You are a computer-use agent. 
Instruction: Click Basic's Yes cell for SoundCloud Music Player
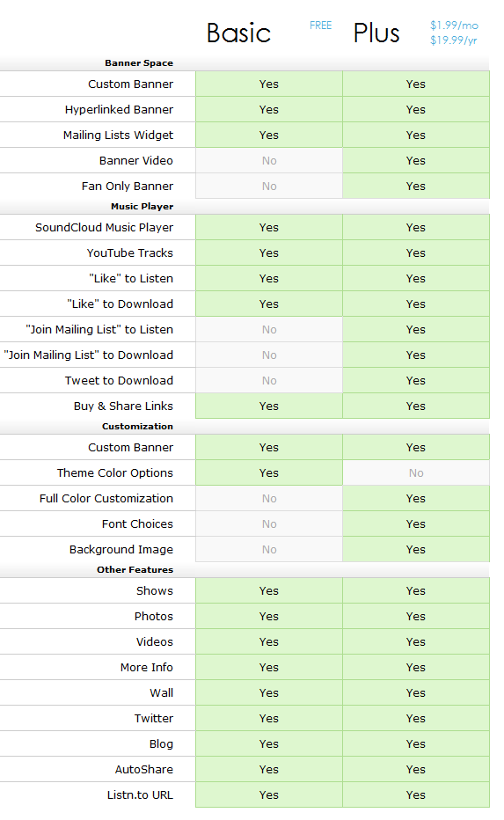coord(269,228)
